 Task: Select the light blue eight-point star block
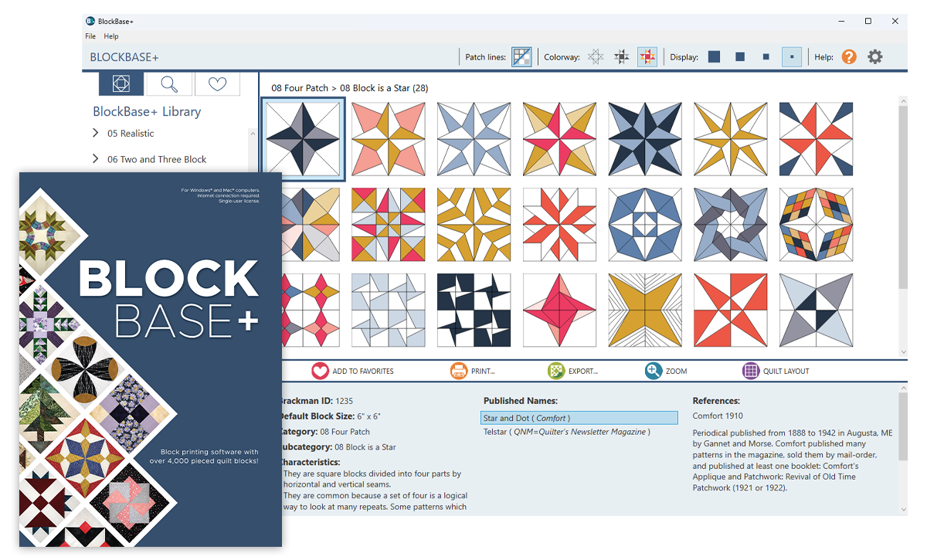click(474, 140)
